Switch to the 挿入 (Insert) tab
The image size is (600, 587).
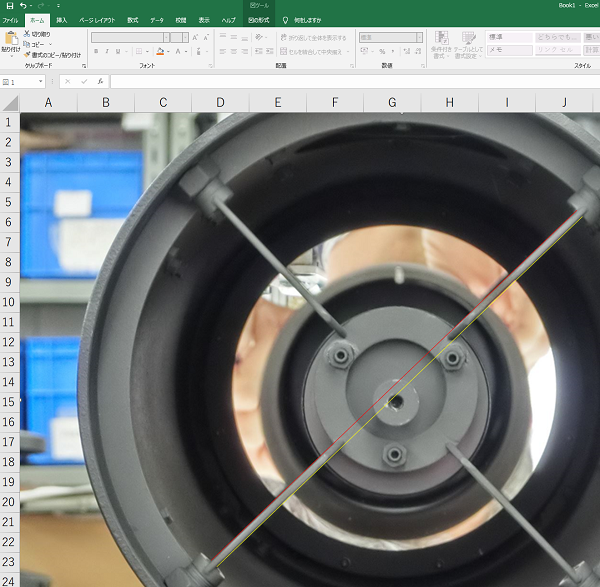[x=62, y=20]
